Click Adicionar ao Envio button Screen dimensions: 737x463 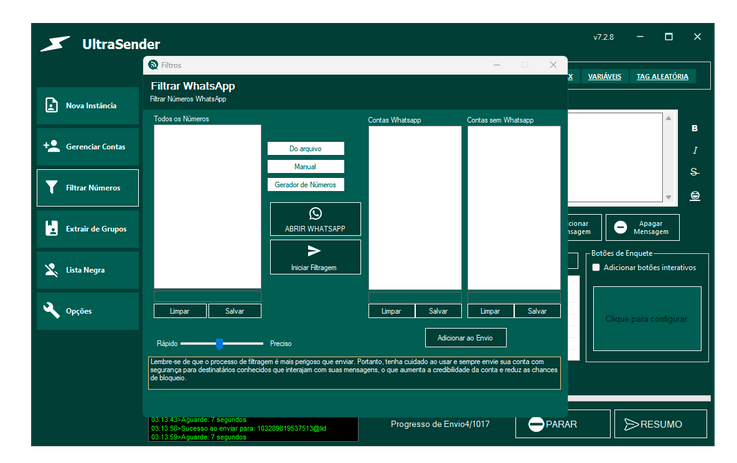pos(465,338)
